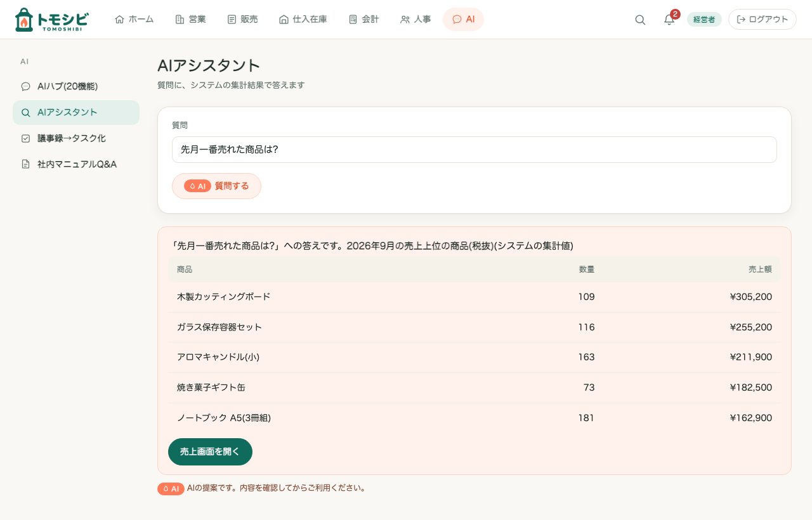This screenshot has height=520, width=812.
Task: Select the ノートブック A5(3冊組) product name
Action: (224, 418)
